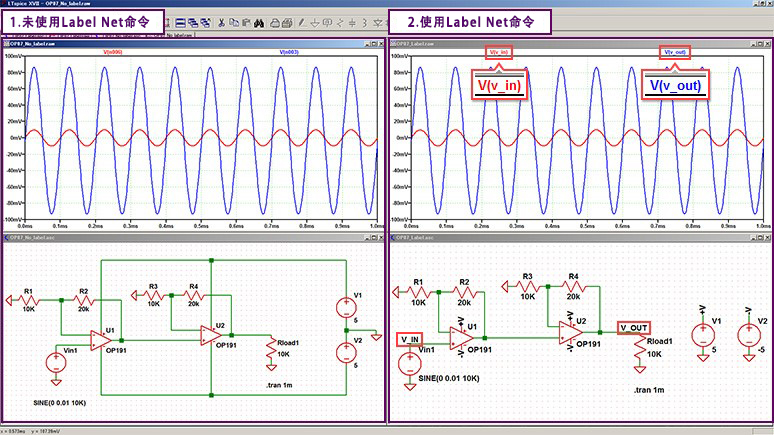Click the V(n006) trace label in left plot
The width and height of the screenshot is (774, 435).
pos(116,52)
